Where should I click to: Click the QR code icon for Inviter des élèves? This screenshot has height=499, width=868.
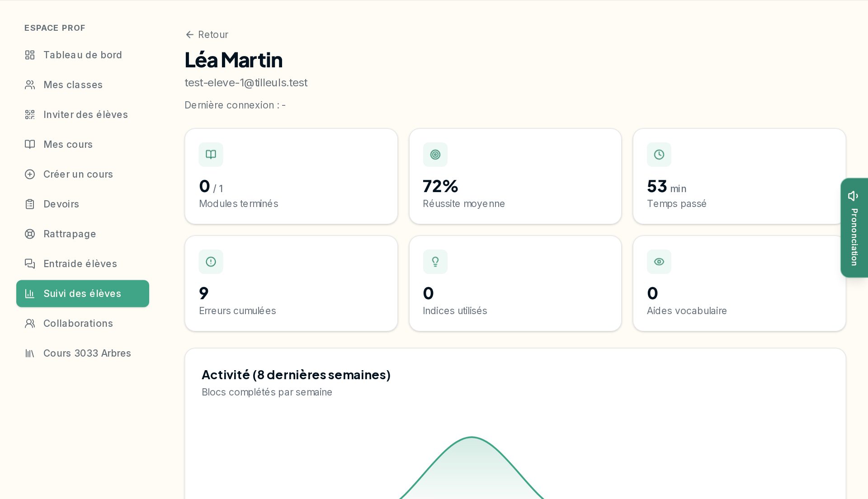(x=30, y=115)
